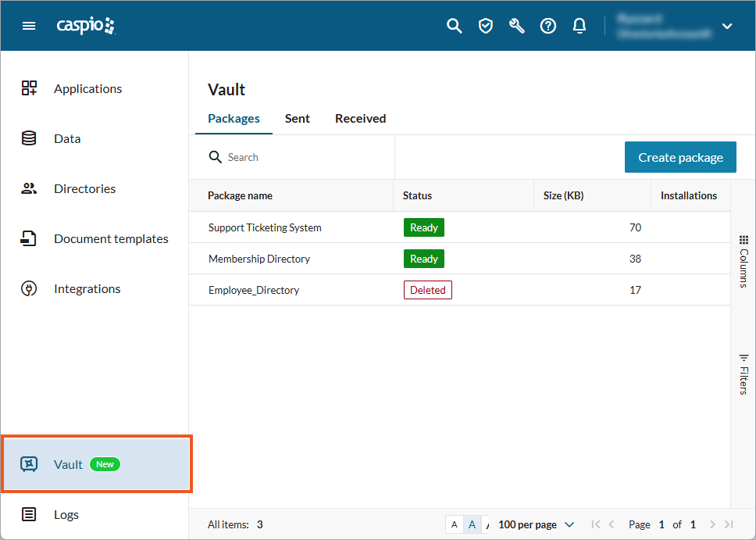Click the Integrations icon in sidebar
This screenshot has width=756, height=540.
tap(29, 288)
